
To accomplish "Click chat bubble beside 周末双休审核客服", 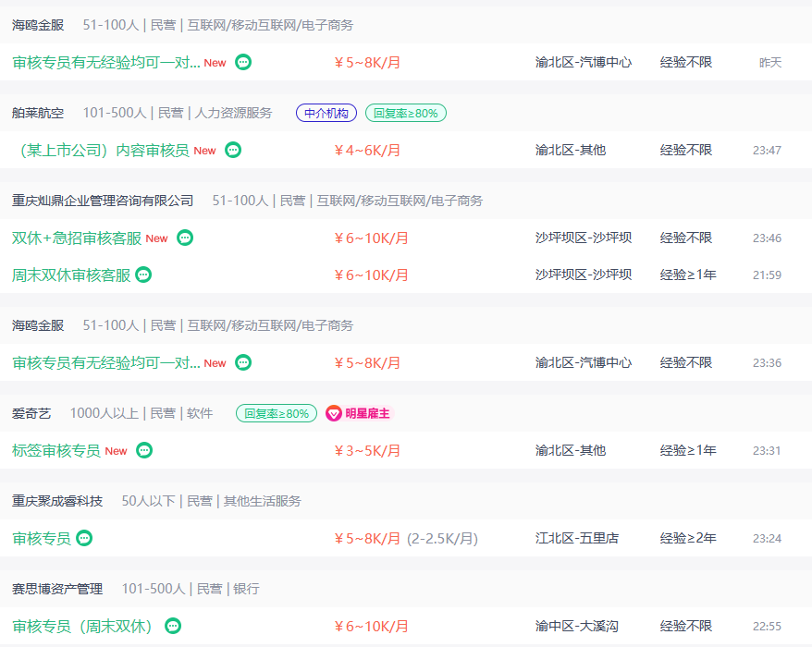I will coord(143,275).
